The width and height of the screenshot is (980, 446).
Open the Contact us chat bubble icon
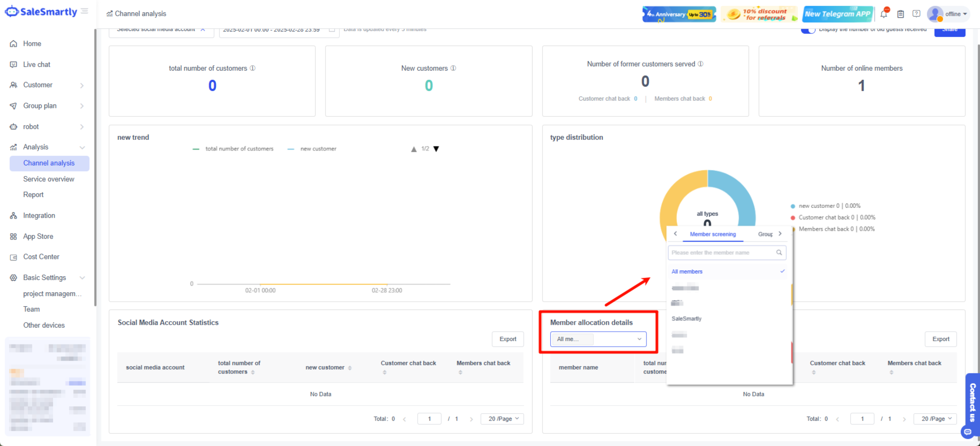click(x=967, y=432)
